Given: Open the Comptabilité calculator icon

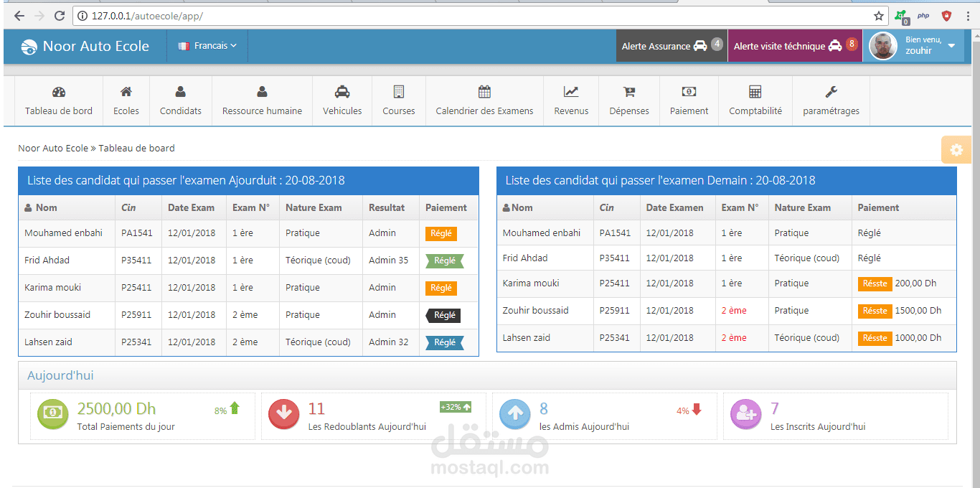Looking at the screenshot, I should 755,91.
